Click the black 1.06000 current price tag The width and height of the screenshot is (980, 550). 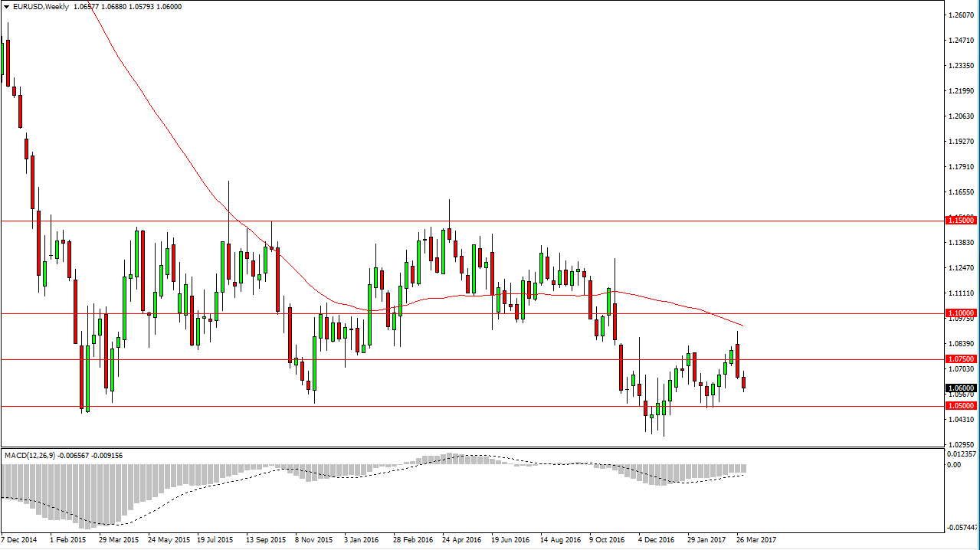(x=960, y=386)
